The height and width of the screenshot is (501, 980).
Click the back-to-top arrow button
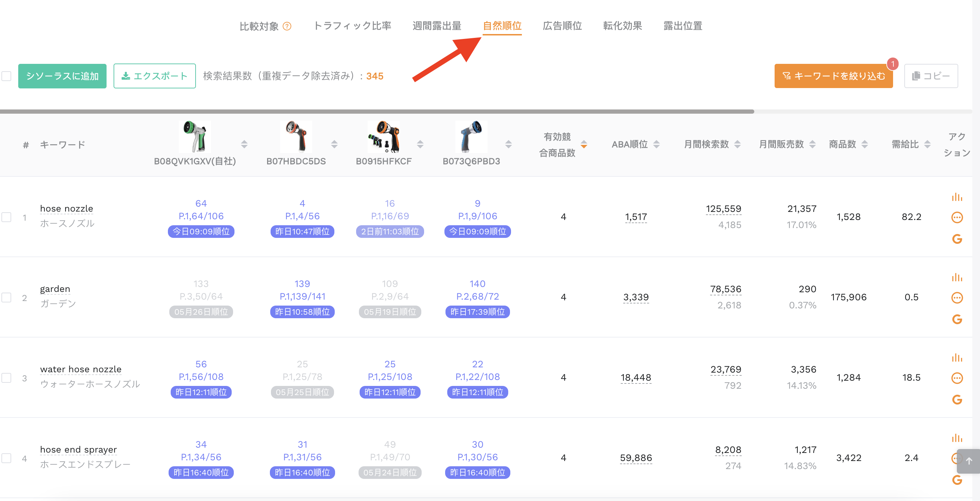point(968,461)
